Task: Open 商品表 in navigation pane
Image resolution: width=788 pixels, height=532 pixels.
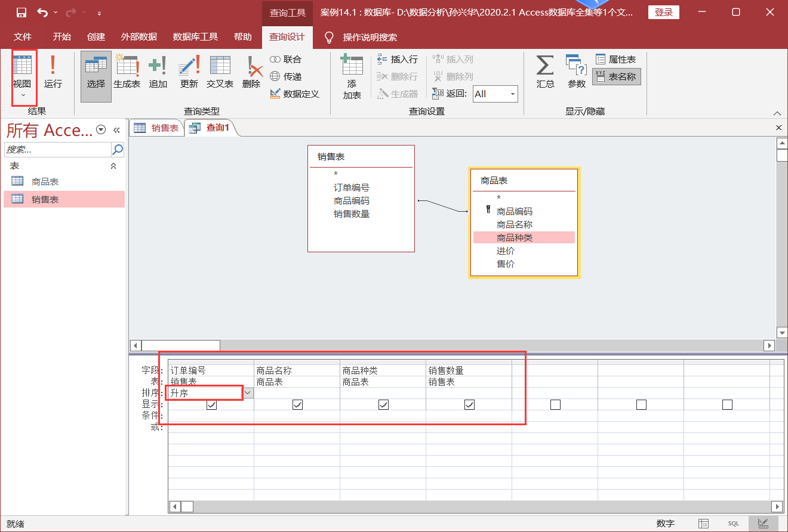Action: 64,182
